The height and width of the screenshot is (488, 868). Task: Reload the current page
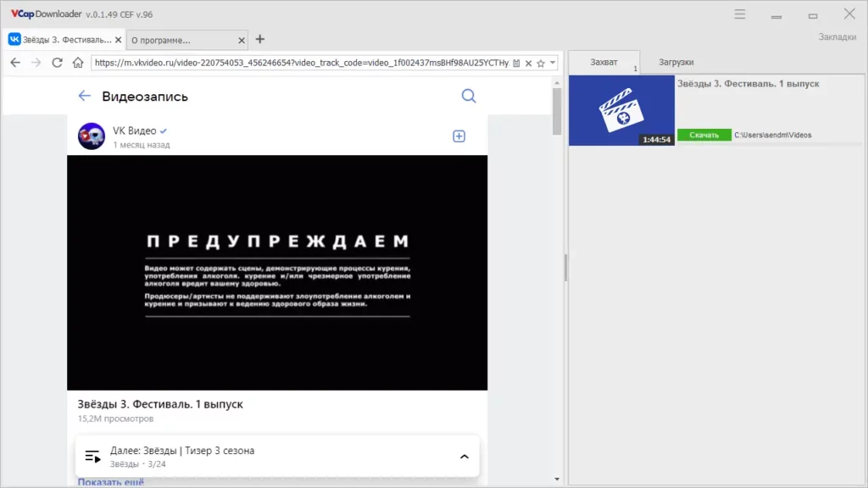coord(57,63)
